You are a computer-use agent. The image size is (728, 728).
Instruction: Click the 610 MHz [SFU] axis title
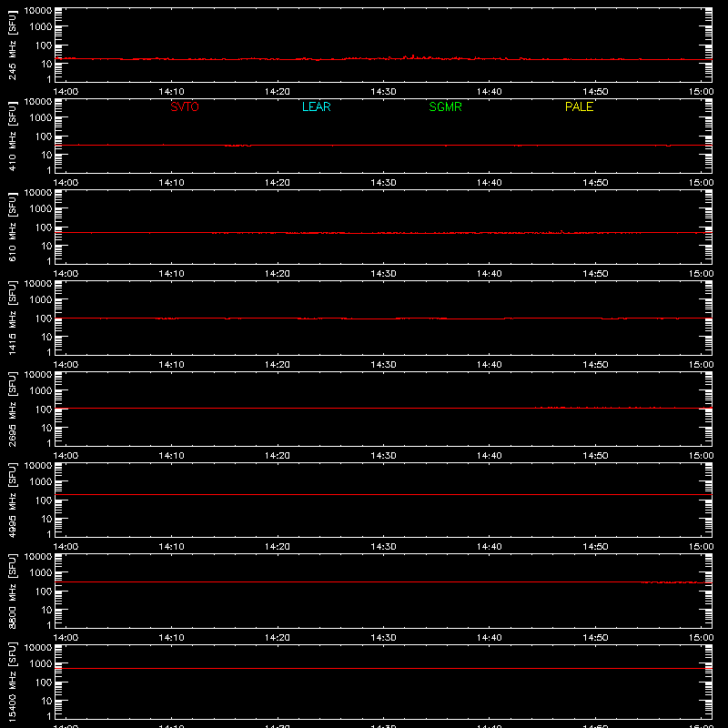coord(12,227)
